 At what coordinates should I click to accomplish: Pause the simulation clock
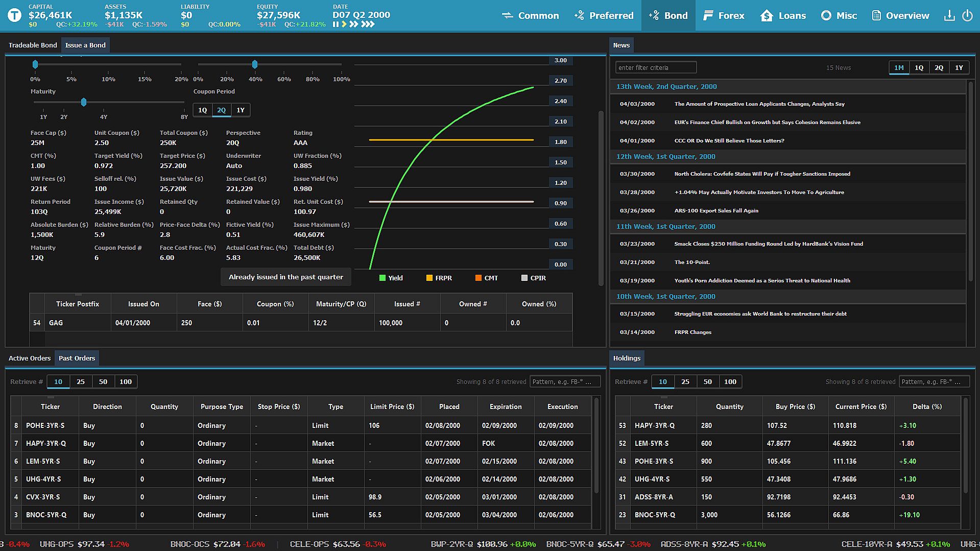[336, 24]
